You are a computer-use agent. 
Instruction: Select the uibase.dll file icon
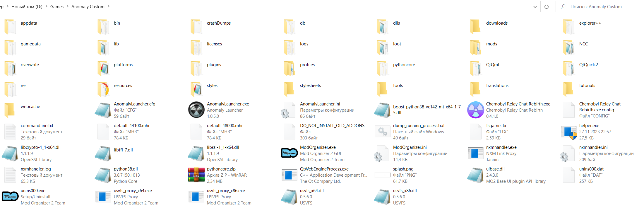475,175
